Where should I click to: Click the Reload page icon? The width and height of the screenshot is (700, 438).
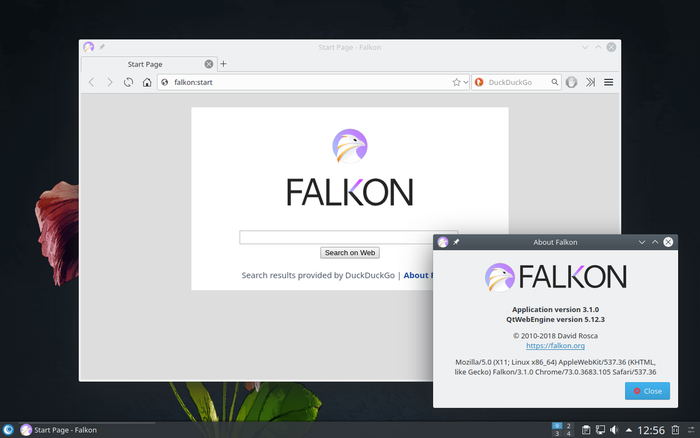[128, 82]
